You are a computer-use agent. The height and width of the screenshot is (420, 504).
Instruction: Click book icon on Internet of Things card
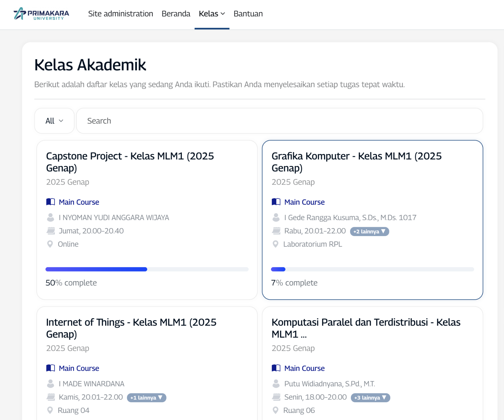click(51, 368)
